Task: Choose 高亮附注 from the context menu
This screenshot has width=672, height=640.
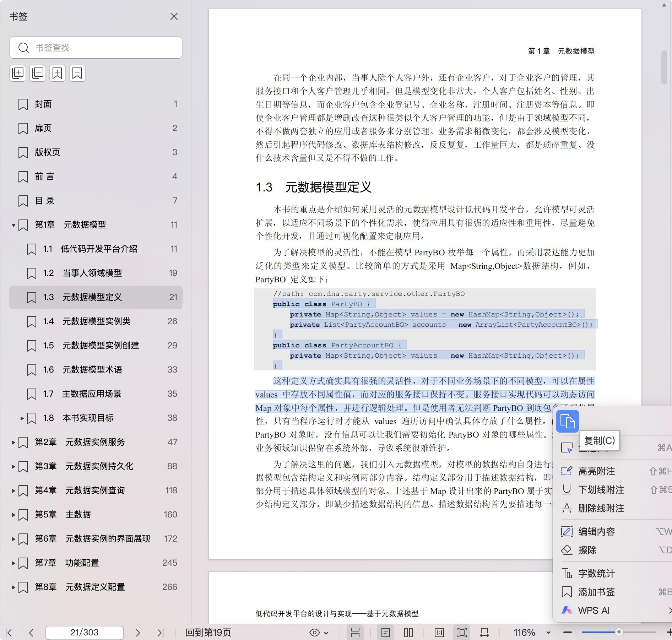Action: click(x=596, y=471)
